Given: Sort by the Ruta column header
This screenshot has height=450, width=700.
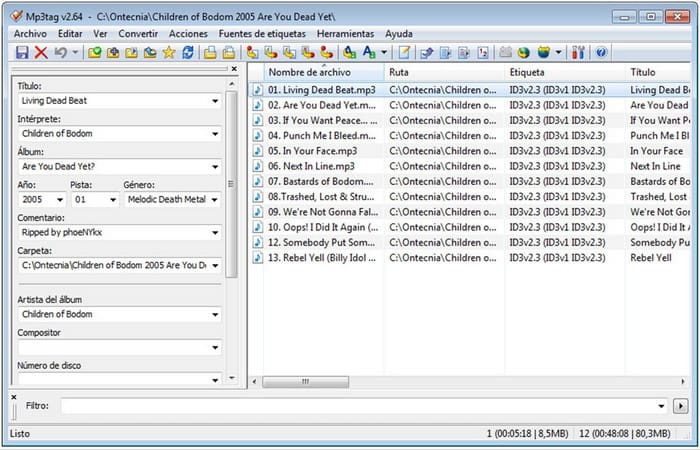Looking at the screenshot, I should point(445,72).
